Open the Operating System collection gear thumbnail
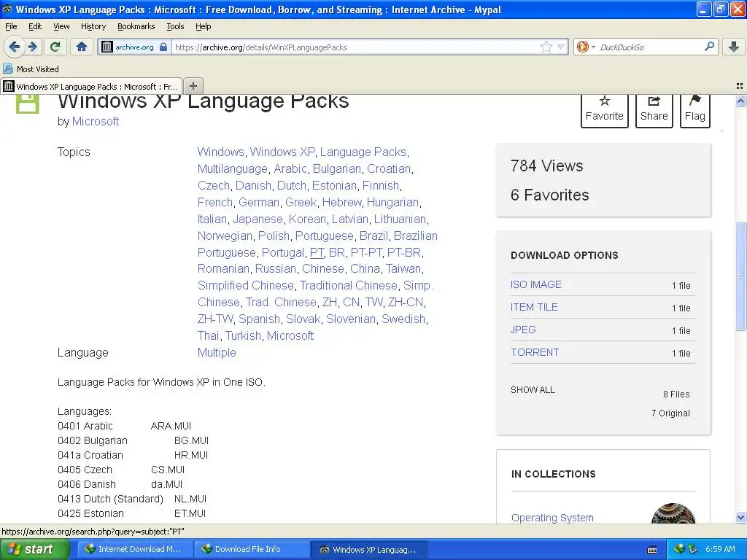 673,513
